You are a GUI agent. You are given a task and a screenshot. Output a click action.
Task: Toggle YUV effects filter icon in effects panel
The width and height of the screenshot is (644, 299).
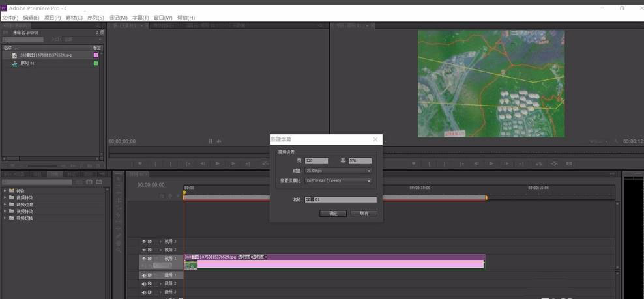click(99, 182)
